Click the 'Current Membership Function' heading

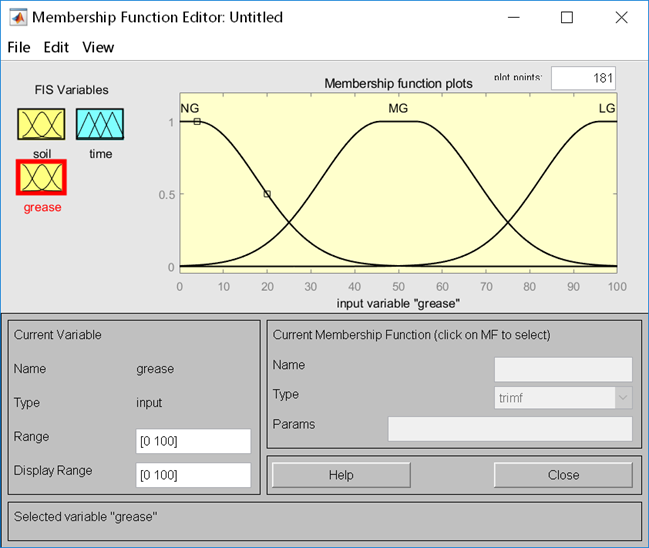coord(411,334)
